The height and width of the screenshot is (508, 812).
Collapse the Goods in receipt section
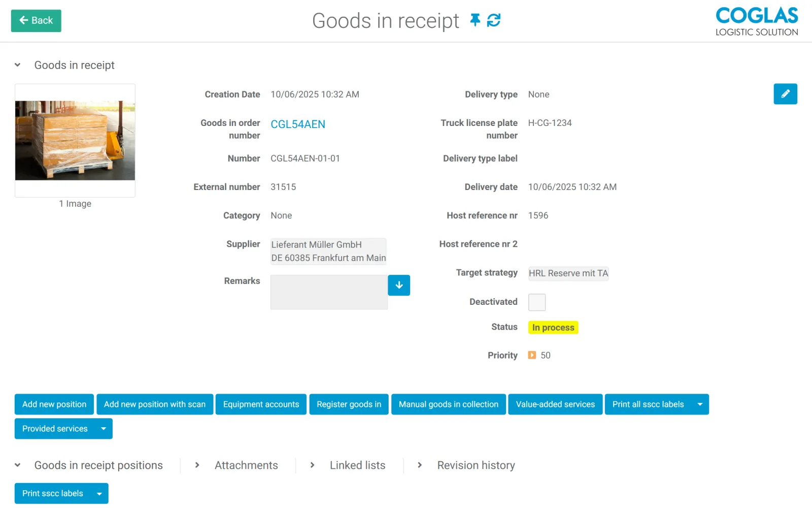click(18, 65)
